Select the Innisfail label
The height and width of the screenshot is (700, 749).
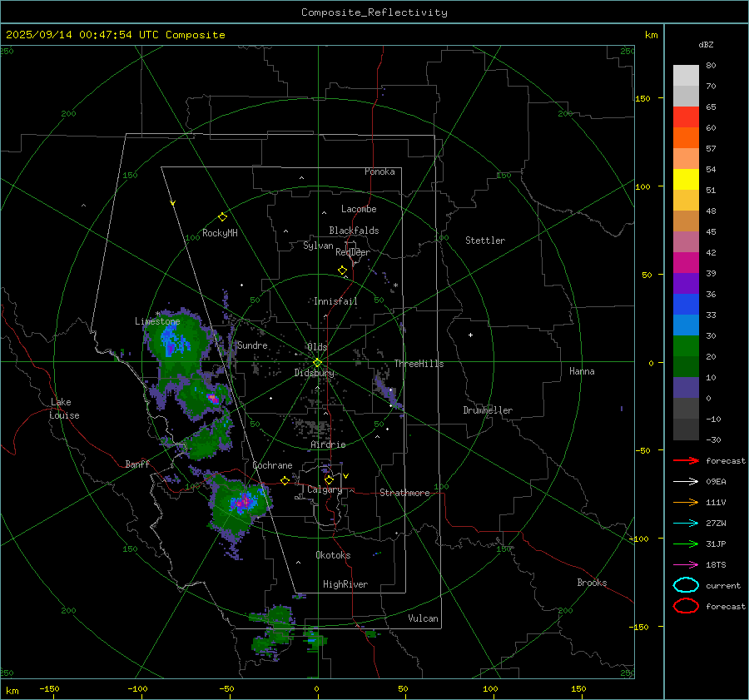335,301
